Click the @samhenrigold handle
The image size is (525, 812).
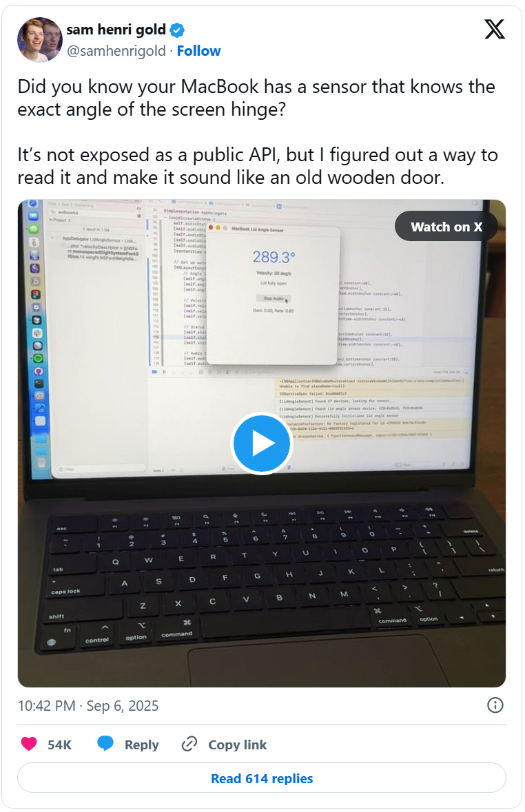116,51
